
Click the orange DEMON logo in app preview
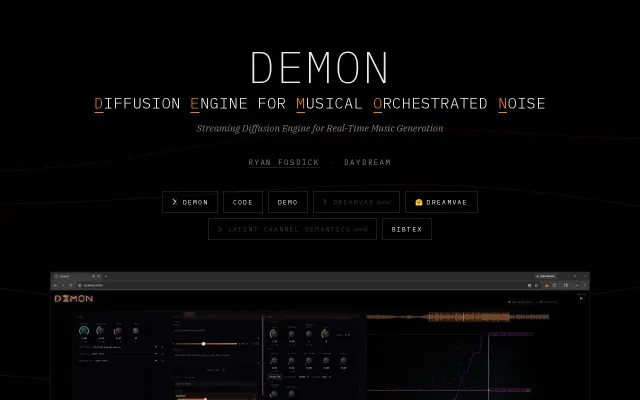click(x=74, y=299)
